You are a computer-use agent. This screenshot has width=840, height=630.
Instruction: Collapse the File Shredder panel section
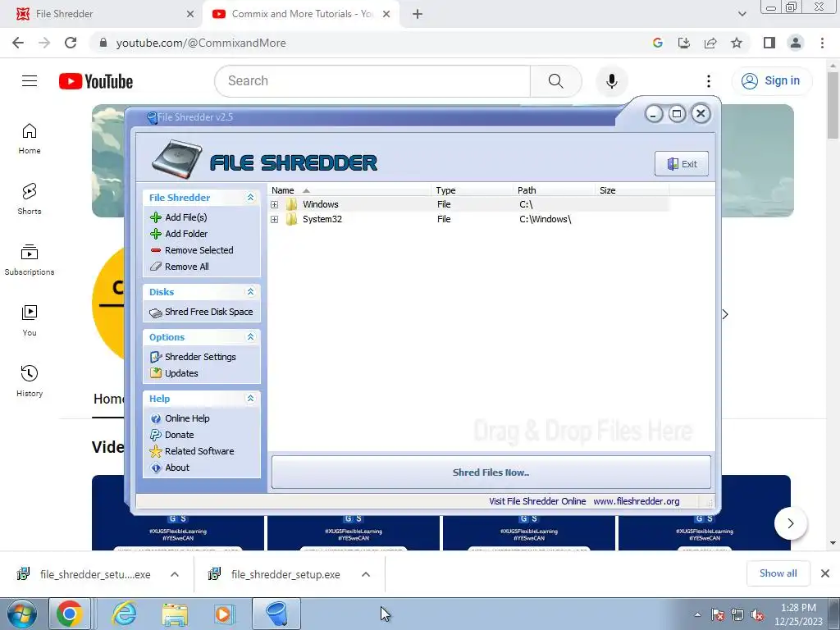(x=250, y=198)
